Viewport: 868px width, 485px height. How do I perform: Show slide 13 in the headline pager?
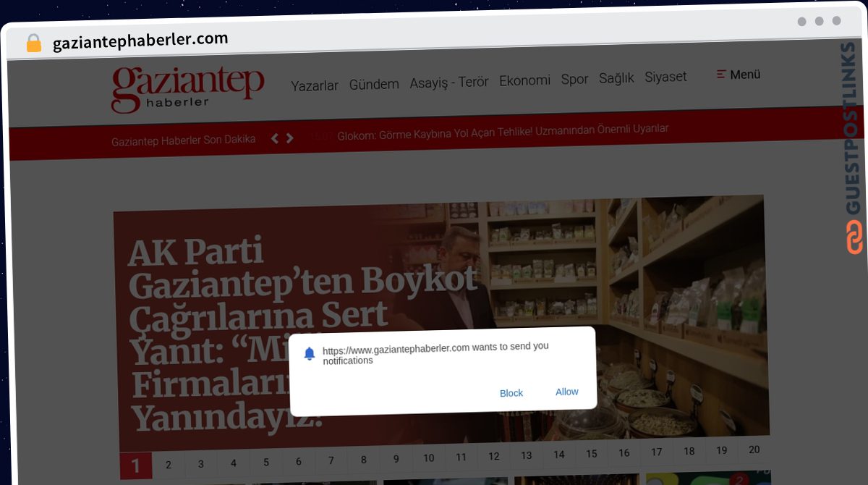click(x=527, y=456)
